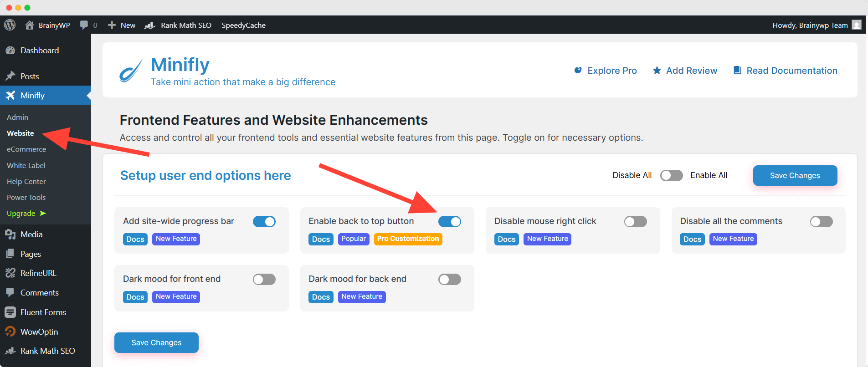Image resolution: width=868 pixels, height=367 pixels.
Task: Open the Help Center submenu item
Action: pyautogui.click(x=26, y=182)
